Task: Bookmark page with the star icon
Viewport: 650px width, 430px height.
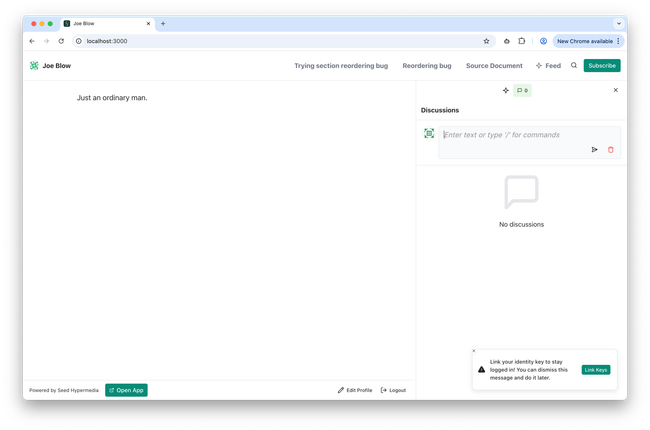Action: (x=487, y=41)
